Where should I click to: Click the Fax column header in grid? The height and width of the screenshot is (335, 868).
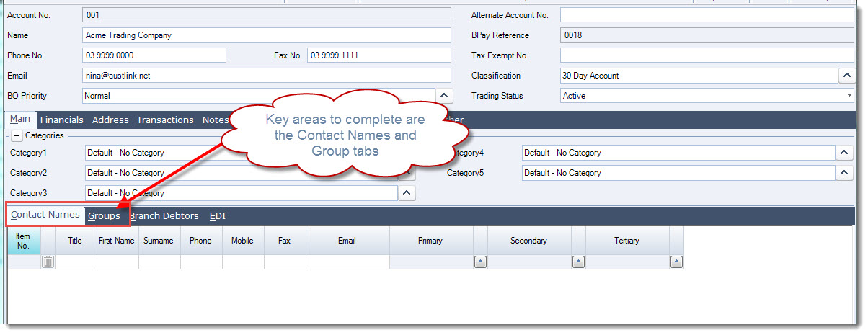[284, 241]
